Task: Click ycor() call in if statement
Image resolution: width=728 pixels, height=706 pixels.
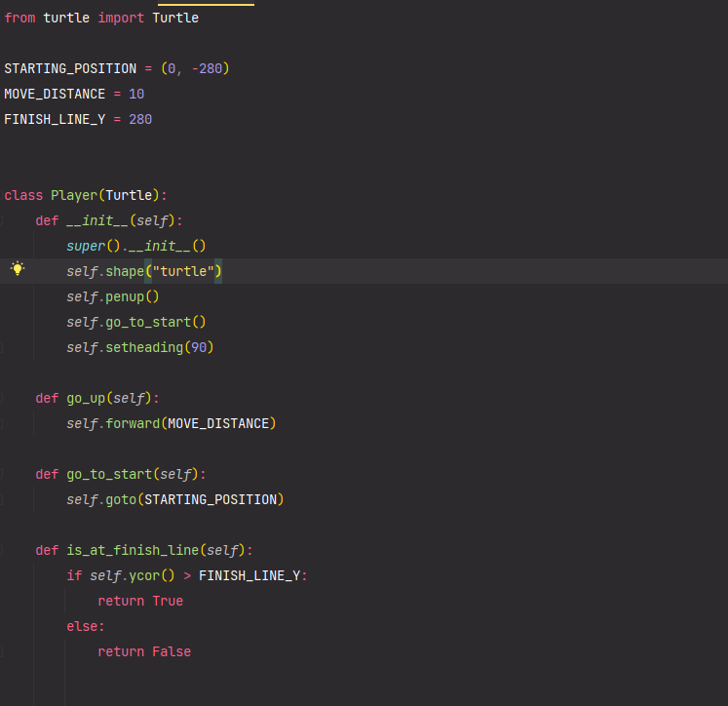Action: coord(152,576)
